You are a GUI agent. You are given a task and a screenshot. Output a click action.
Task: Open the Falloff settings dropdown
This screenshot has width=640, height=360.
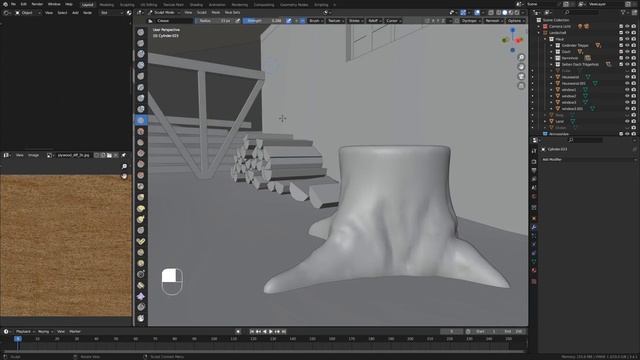tap(374, 21)
